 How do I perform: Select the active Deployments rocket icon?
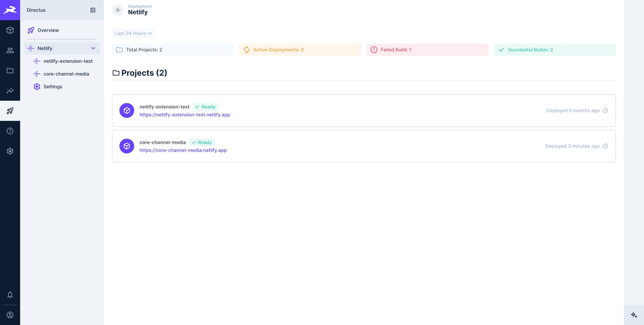tap(10, 110)
